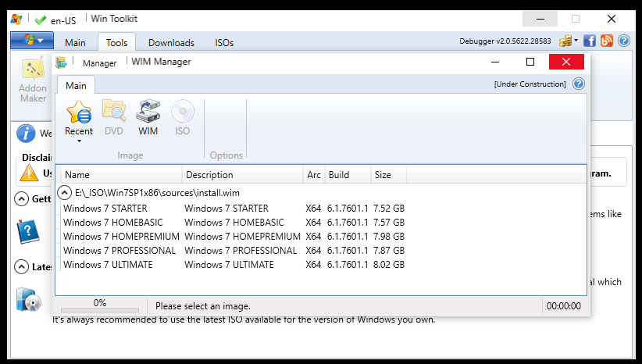This screenshot has height=364, width=642.
Task: Click the green checkmark en-US language icon
Action: pyautogui.click(x=41, y=20)
